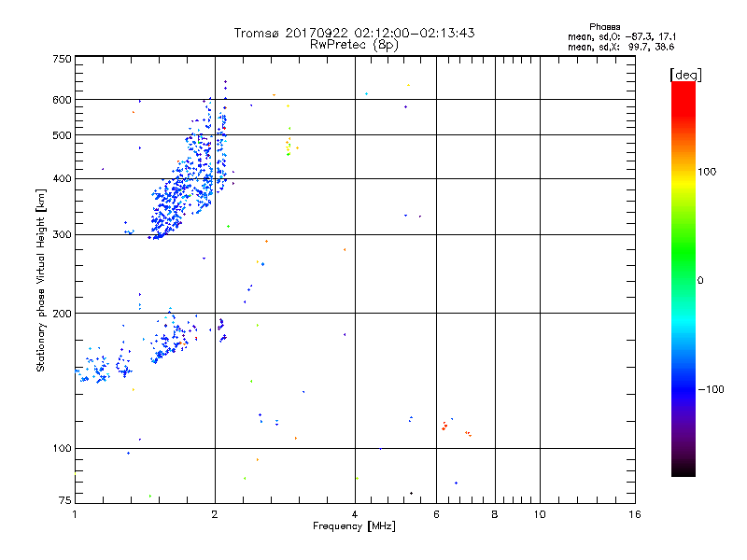Screen dimensions: 747x560
Task: Click the colorbar tick label '100'
Action: 707,172
